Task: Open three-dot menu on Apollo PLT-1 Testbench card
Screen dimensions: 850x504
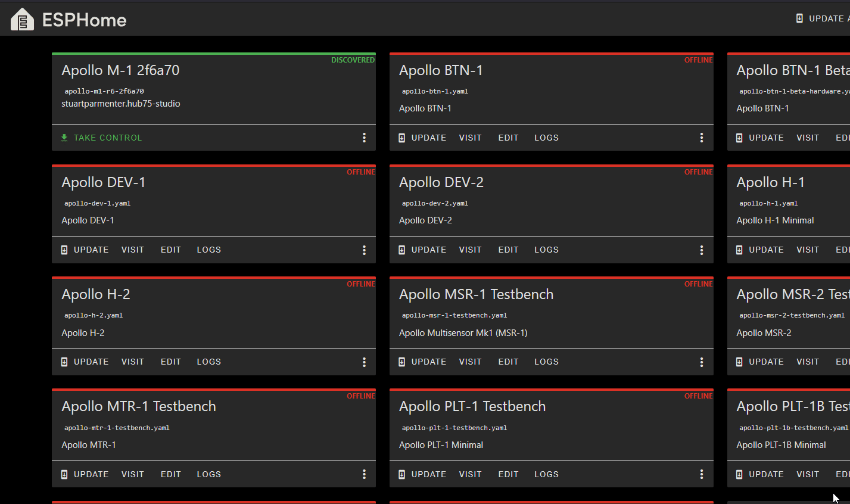Action: [702, 474]
